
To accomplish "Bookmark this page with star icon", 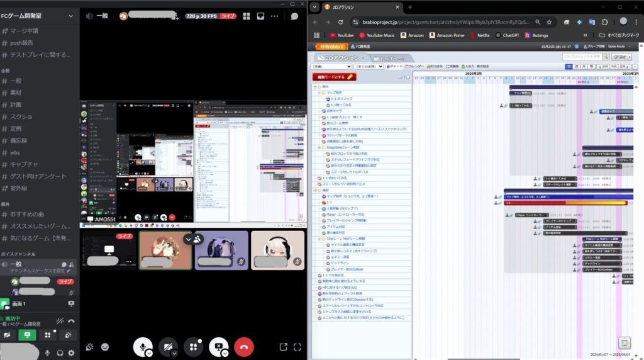I will [x=550, y=22].
